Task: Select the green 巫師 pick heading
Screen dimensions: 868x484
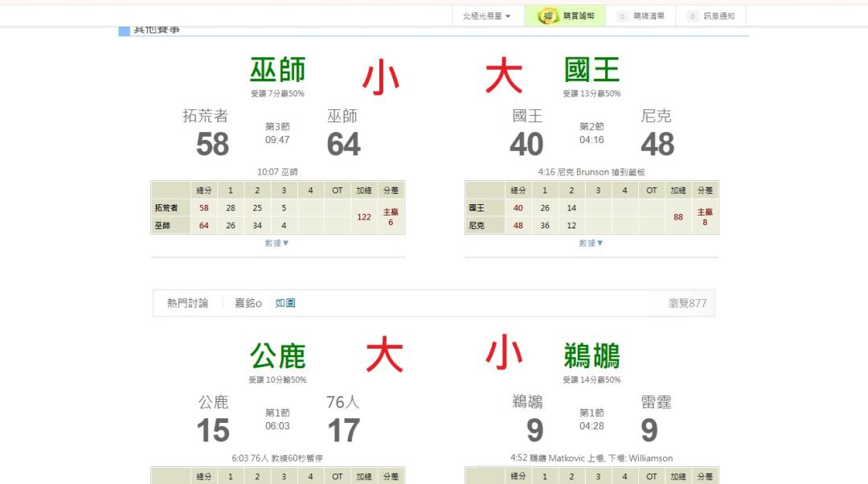Action: 277,71
